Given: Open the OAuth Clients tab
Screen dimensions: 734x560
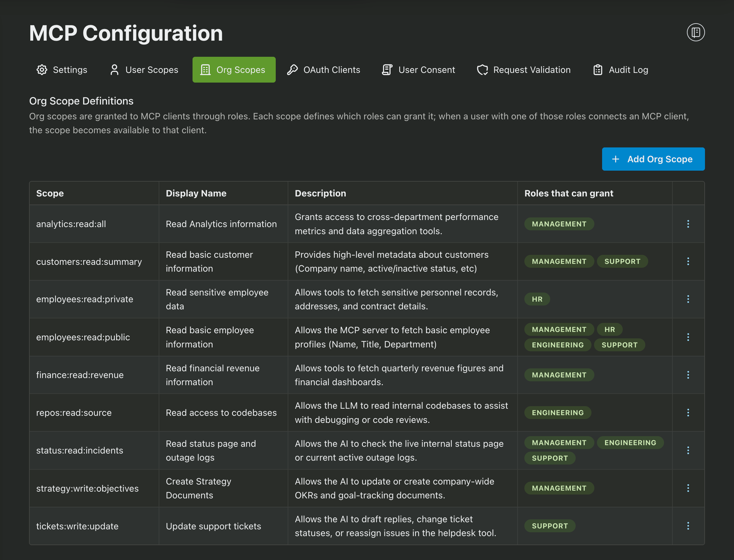Looking at the screenshot, I should (x=323, y=70).
